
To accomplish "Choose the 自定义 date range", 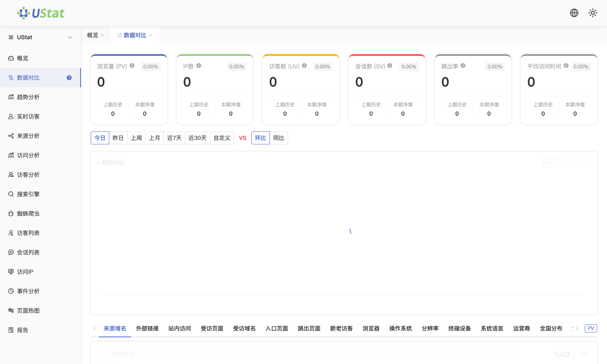I will click(x=222, y=138).
